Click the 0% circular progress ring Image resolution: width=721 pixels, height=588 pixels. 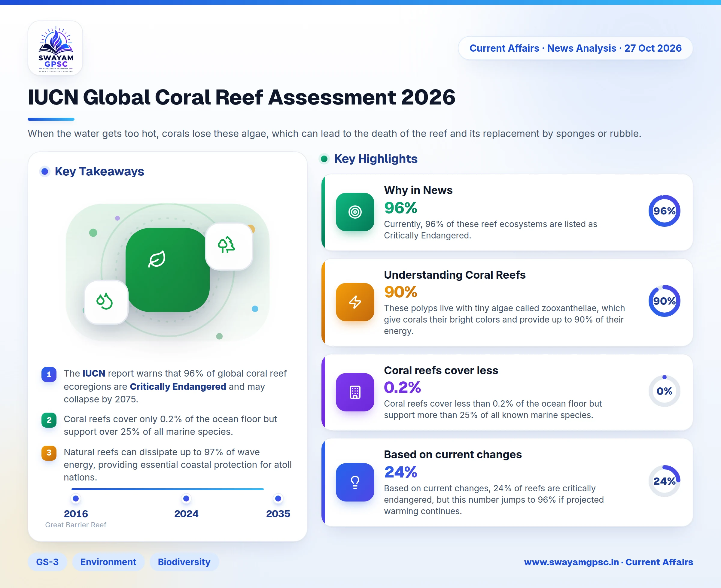(664, 391)
